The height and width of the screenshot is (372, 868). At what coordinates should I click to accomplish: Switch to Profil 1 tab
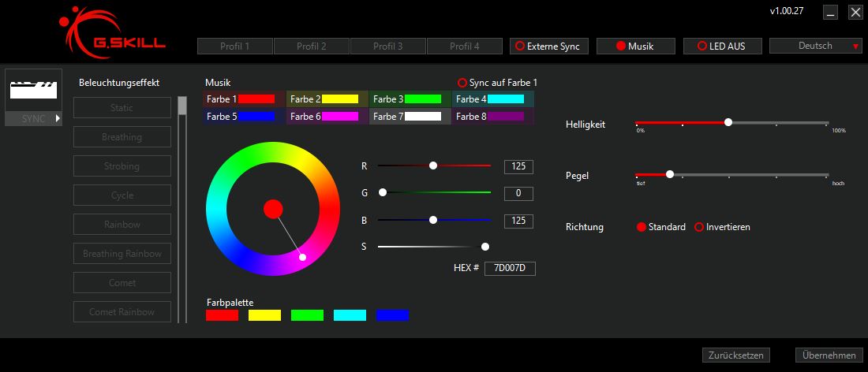coord(234,46)
